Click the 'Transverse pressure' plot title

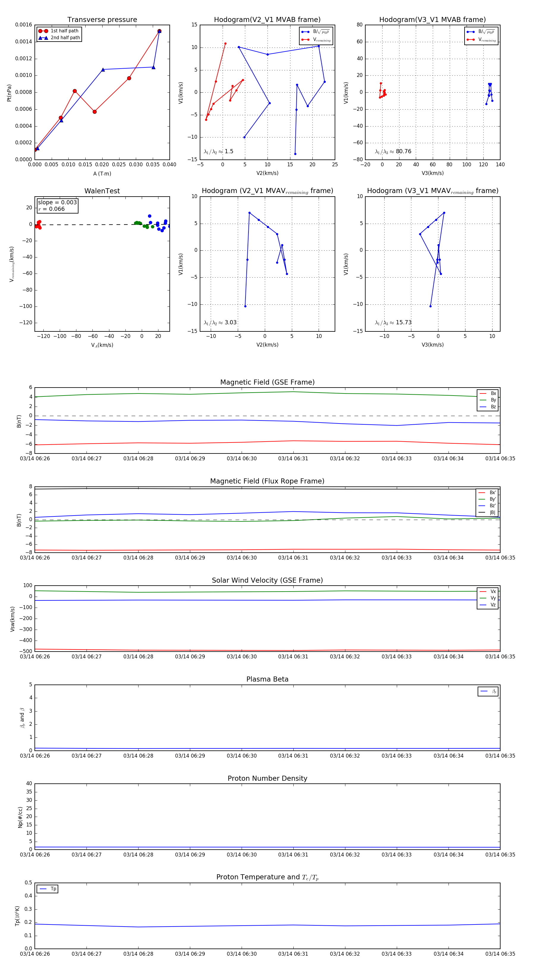(102, 20)
